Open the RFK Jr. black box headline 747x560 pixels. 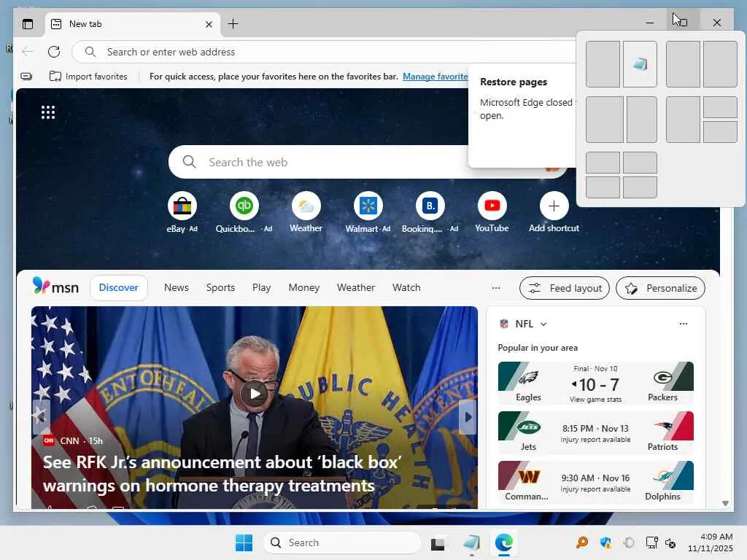pyautogui.click(x=222, y=474)
